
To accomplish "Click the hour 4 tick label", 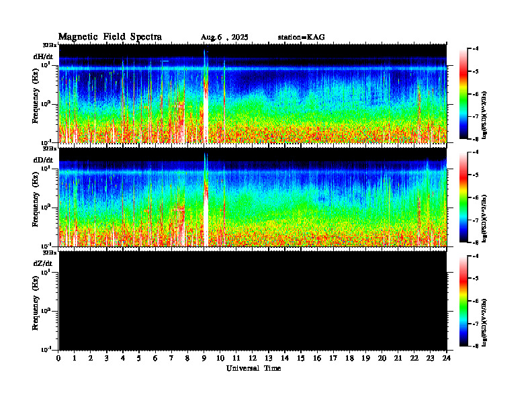I will [x=123, y=359].
